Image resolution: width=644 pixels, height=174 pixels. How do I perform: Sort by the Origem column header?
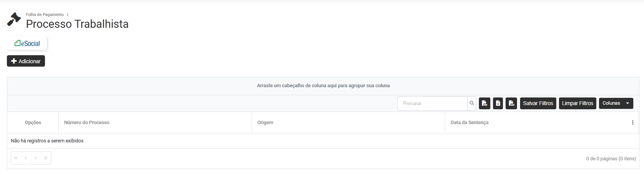click(265, 123)
